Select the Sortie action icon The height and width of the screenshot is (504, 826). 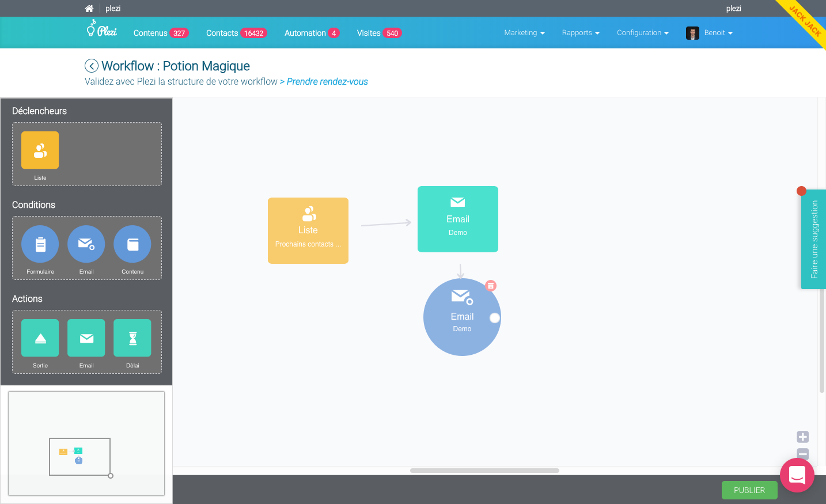tap(40, 338)
